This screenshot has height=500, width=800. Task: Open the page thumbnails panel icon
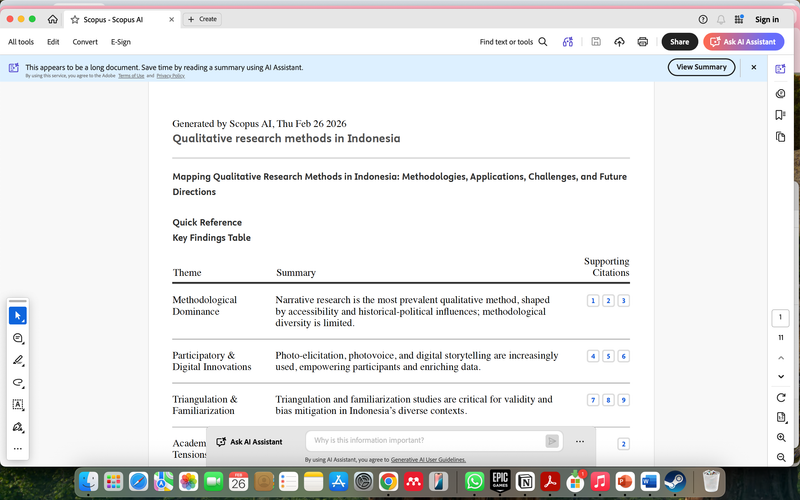780,137
